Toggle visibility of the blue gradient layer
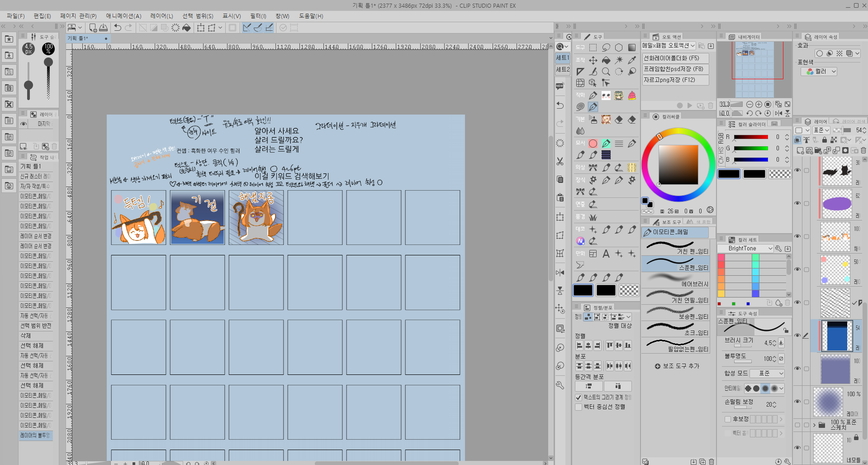The width and height of the screenshot is (868, 465). pos(797,336)
